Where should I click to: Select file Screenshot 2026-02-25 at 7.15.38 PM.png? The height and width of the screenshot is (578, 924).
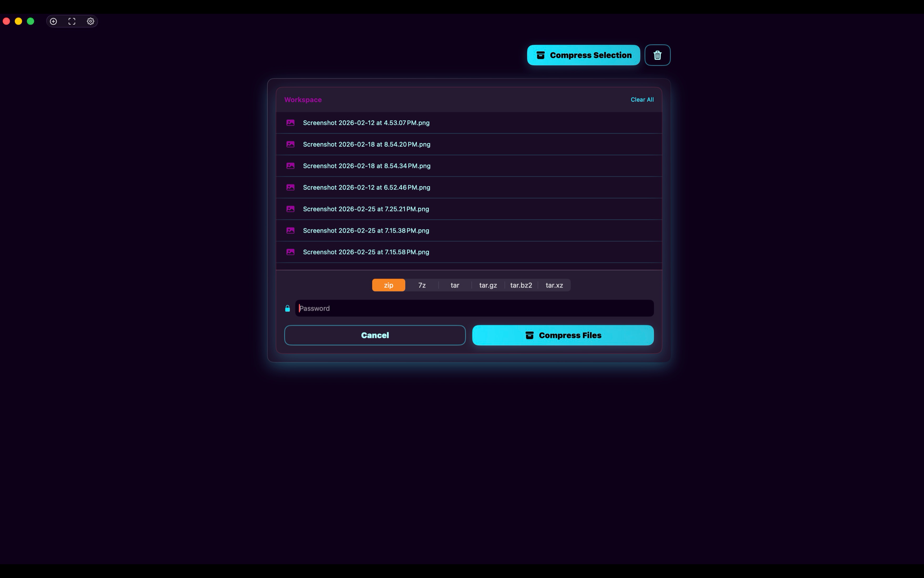tap(469, 231)
